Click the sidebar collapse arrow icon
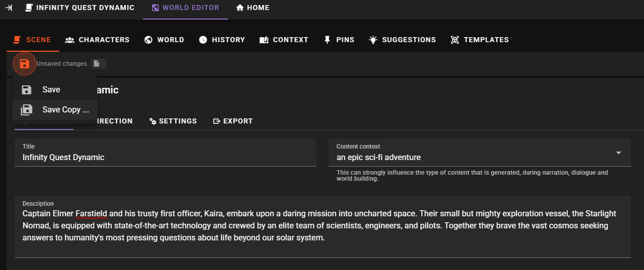Viewport: 644px width, 270px height. (9, 8)
